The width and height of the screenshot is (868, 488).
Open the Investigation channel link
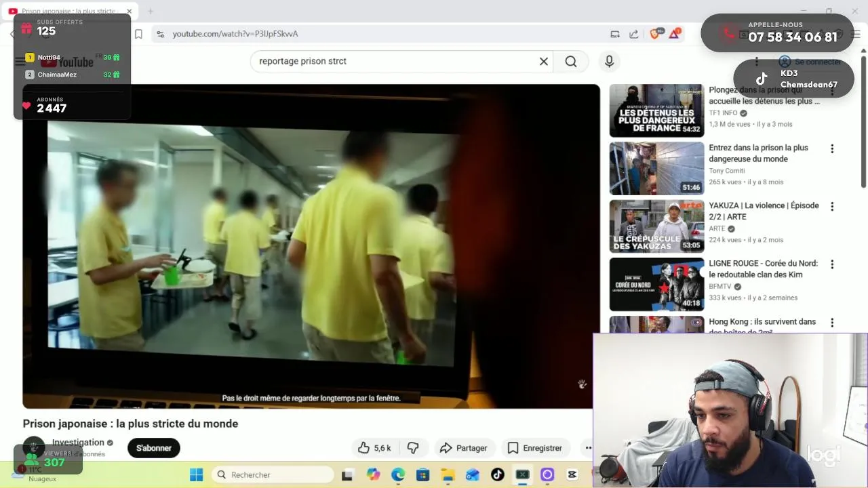pyautogui.click(x=78, y=443)
